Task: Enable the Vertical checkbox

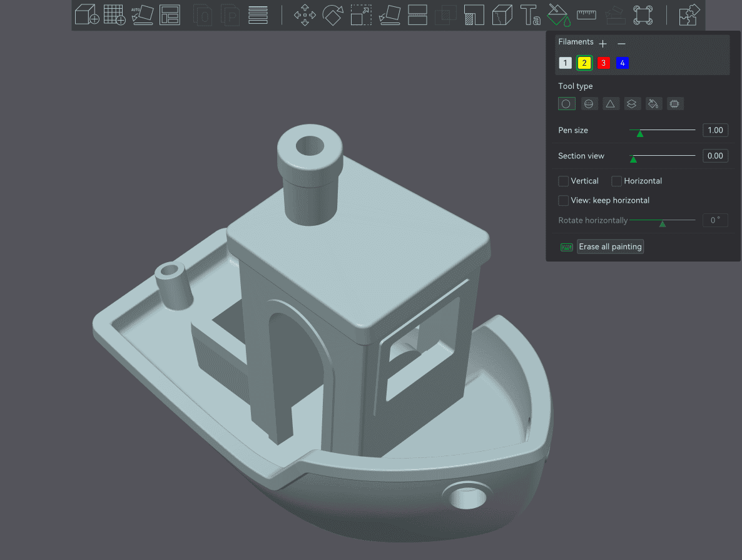Action: click(x=564, y=181)
